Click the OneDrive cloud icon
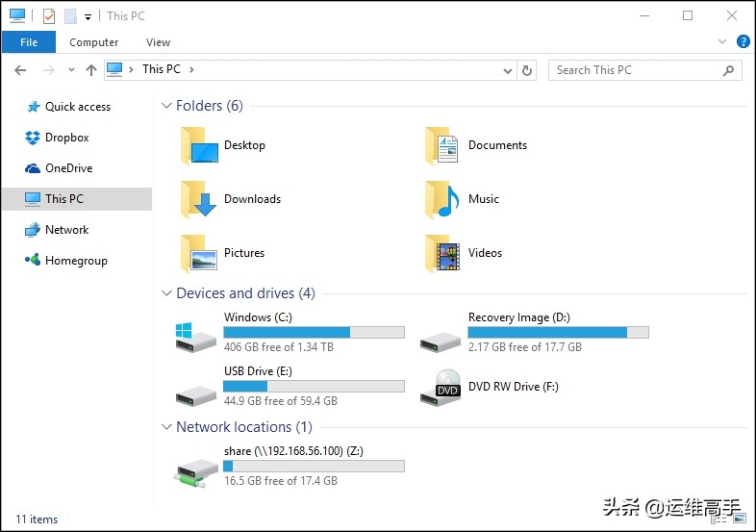756x532 pixels. point(33,168)
